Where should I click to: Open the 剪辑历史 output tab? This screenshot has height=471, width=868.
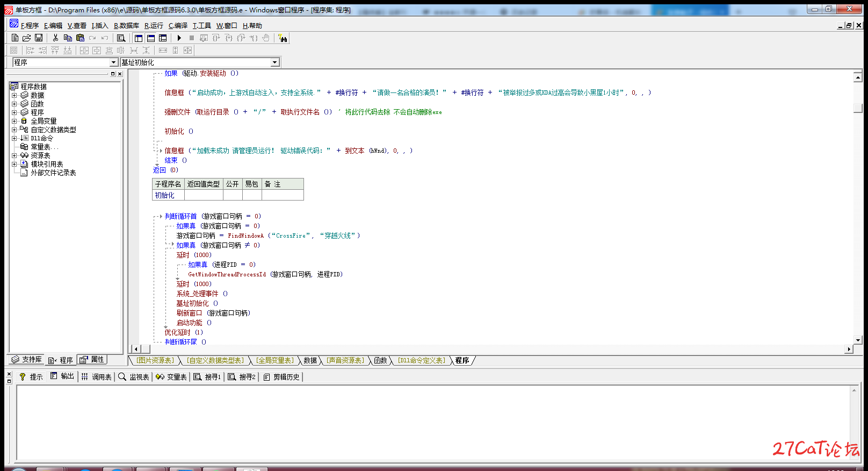tap(281, 377)
